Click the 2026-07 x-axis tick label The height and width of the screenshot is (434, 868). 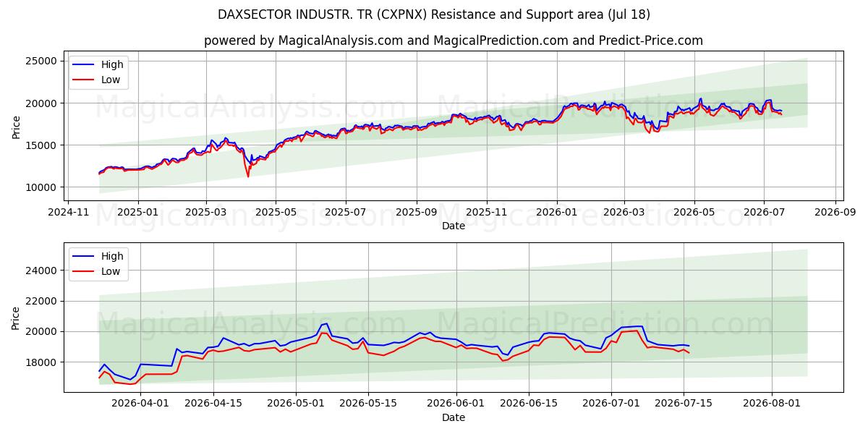(x=764, y=213)
